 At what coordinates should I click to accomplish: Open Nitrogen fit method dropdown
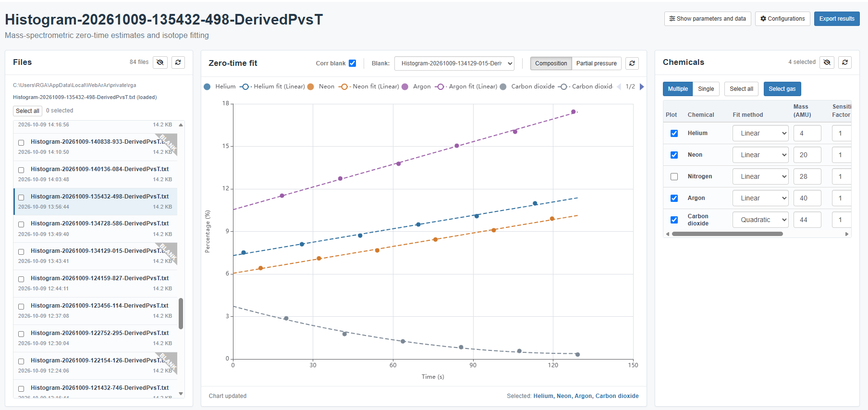pyautogui.click(x=760, y=176)
